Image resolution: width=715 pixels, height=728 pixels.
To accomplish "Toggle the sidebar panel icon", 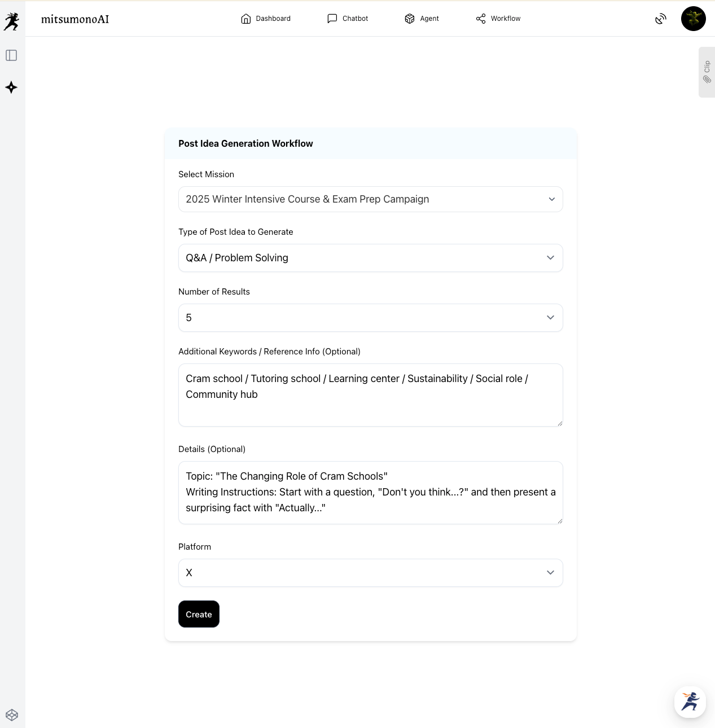I will click(x=11, y=55).
